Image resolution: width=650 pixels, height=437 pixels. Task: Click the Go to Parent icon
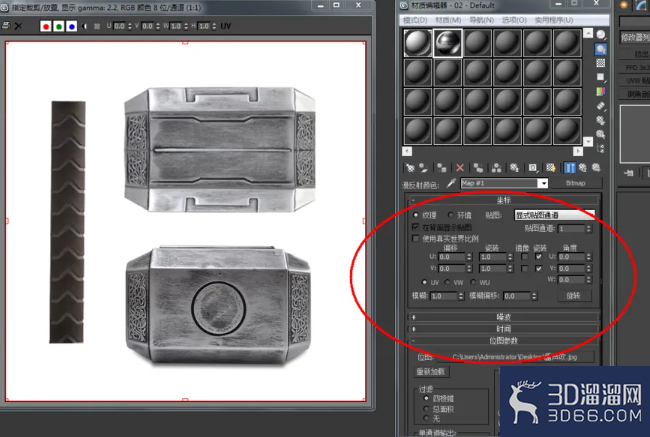582,168
